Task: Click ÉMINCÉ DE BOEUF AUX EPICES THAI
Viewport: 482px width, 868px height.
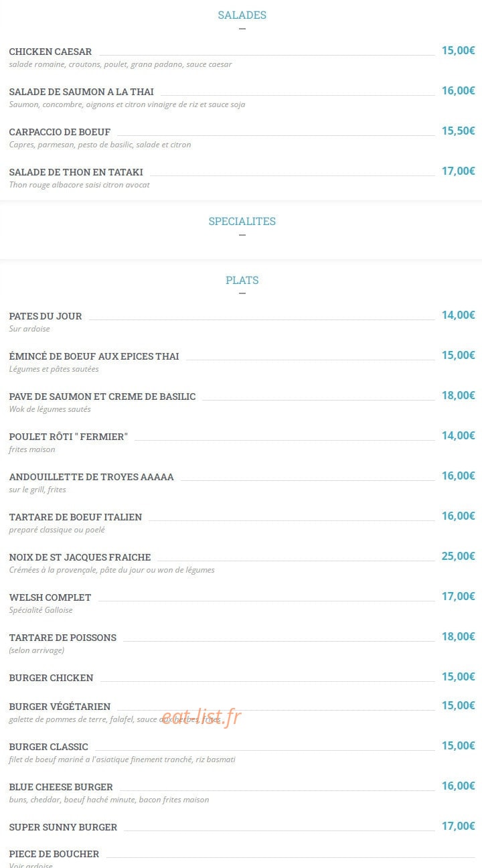Action: [94, 356]
